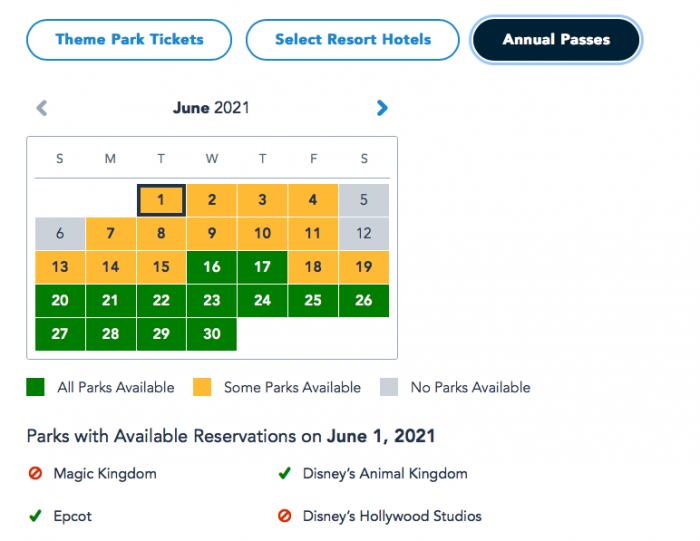700x541 pixels.
Task: Select June 1 on the calendar
Action: 161,200
